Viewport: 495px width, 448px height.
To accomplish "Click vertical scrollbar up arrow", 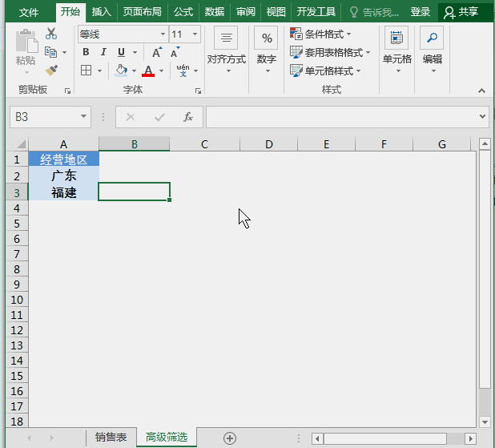I will [485, 144].
